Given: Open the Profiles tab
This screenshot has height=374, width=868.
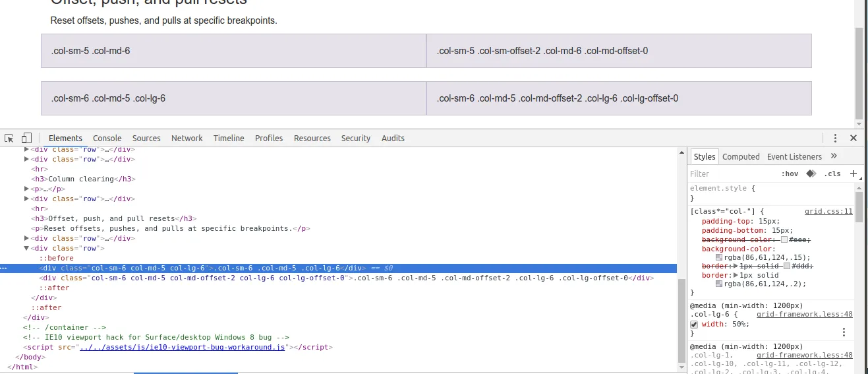Looking at the screenshot, I should [x=269, y=138].
